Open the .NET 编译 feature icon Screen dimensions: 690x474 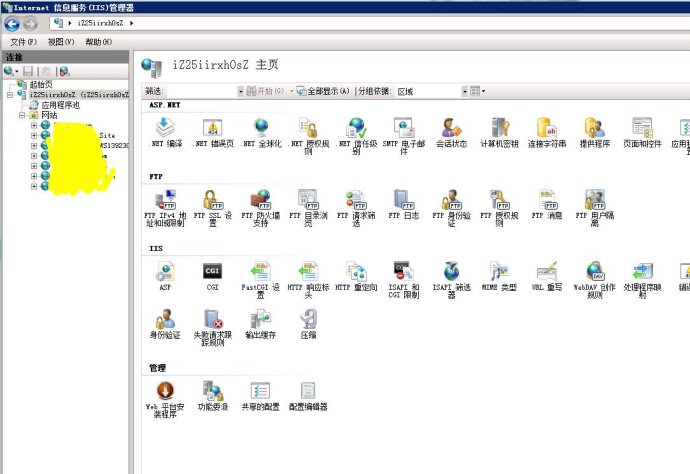(x=165, y=128)
